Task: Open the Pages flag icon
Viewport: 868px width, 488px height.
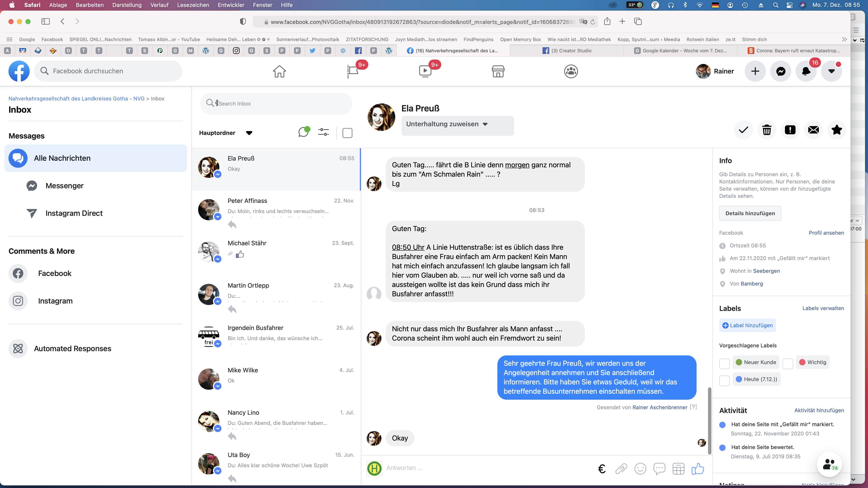Action: point(352,71)
